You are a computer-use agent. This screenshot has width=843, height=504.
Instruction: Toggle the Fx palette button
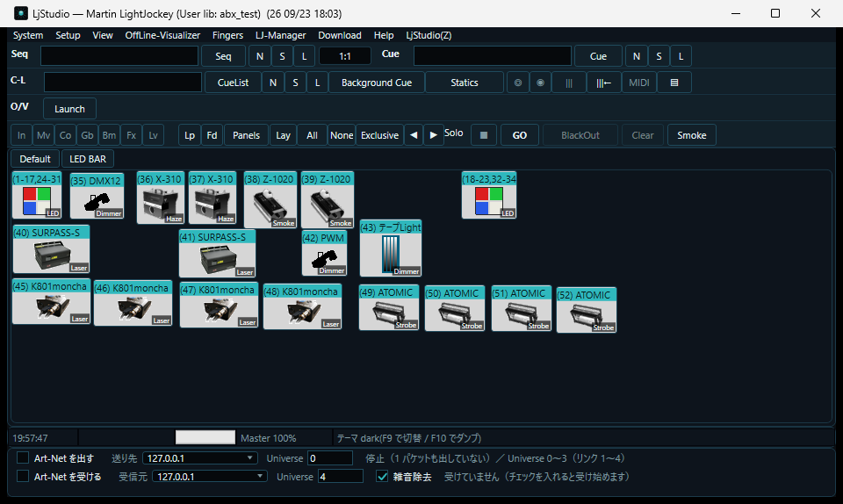click(131, 135)
